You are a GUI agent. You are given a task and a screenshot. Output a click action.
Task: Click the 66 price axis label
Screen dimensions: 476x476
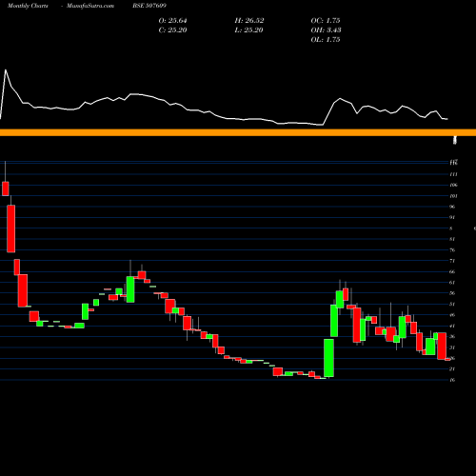452,271
